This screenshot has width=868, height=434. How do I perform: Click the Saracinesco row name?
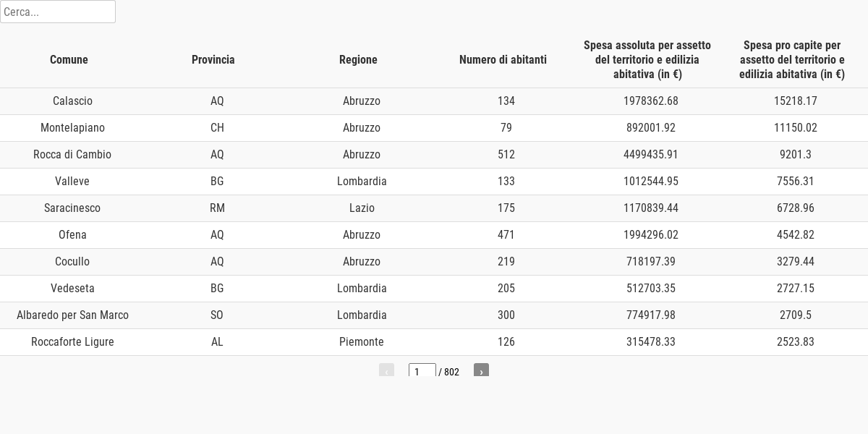(x=72, y=208)
